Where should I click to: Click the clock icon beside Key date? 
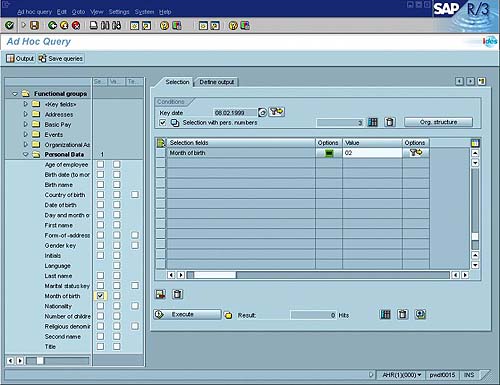click(262, 113)
